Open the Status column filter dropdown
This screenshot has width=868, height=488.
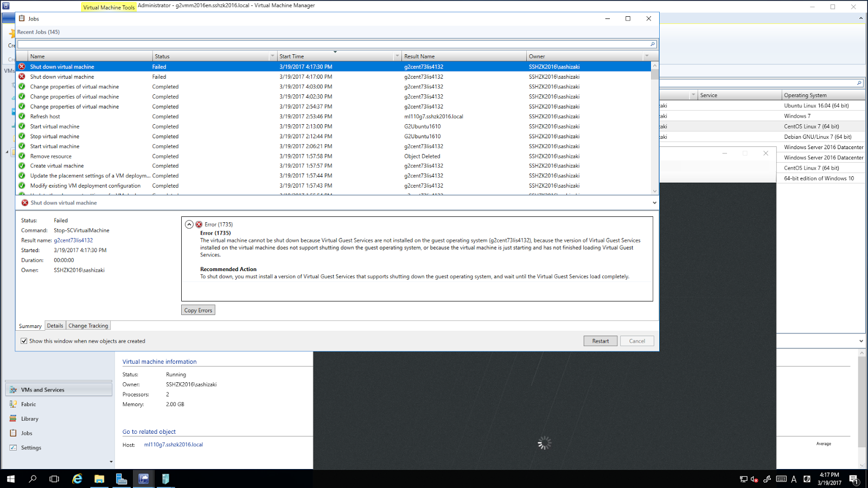point(273,56)
